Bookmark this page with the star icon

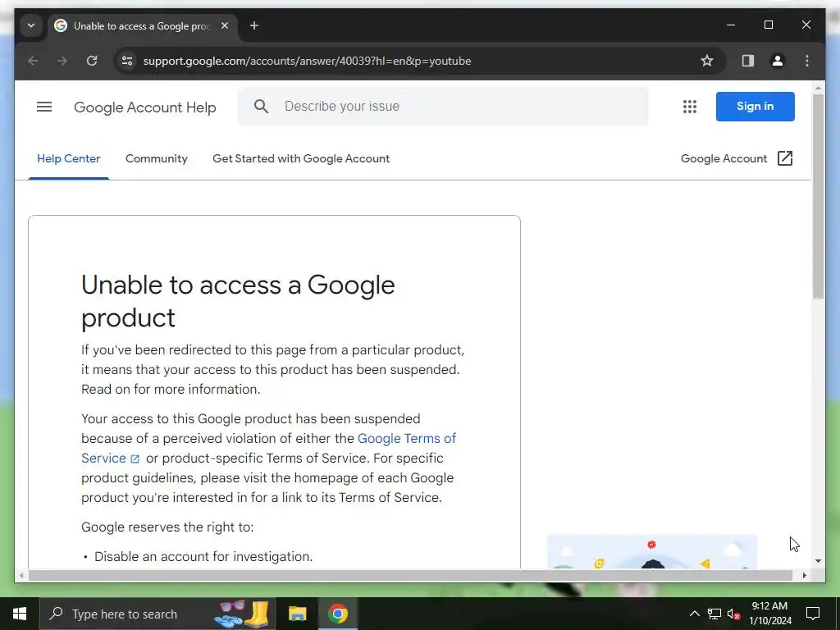706,61
